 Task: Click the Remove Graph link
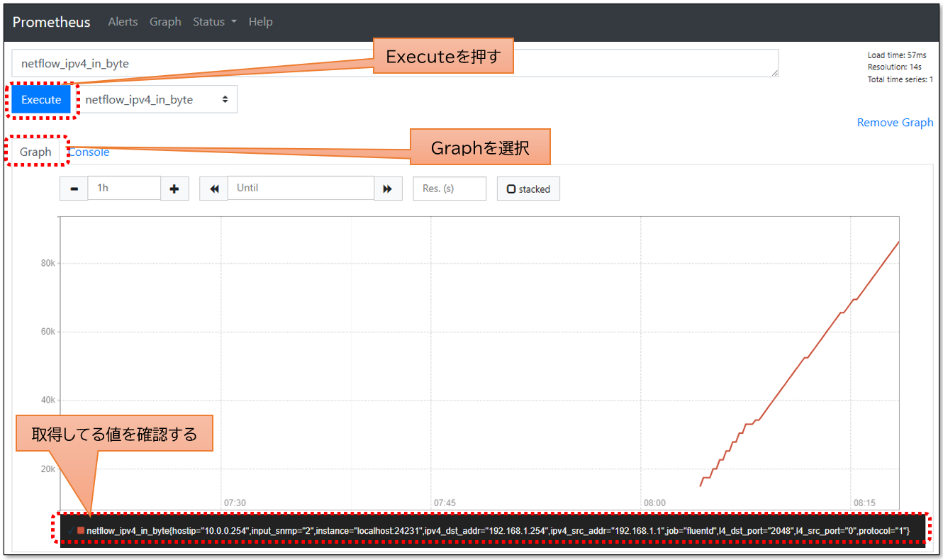(x=895, y=122)
